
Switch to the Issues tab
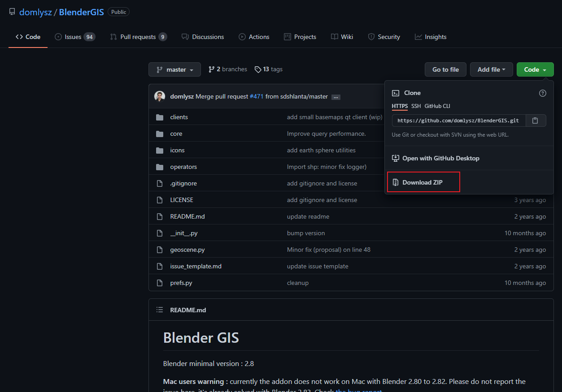coord(75,37)
